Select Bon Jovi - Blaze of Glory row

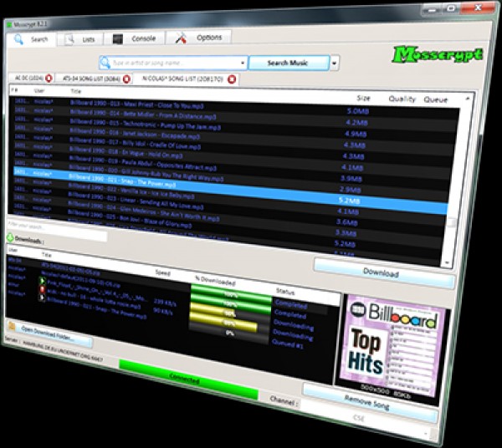(226, 230)
